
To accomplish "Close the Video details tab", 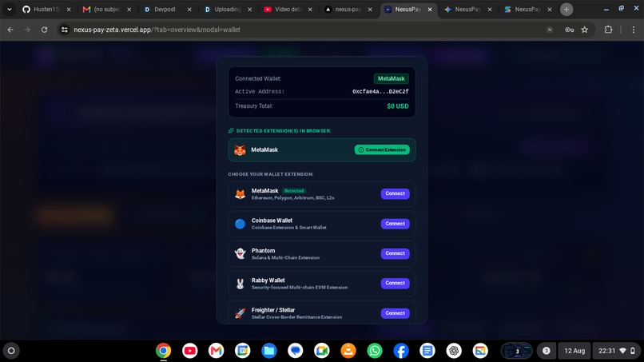I will (x=310, y=9).
